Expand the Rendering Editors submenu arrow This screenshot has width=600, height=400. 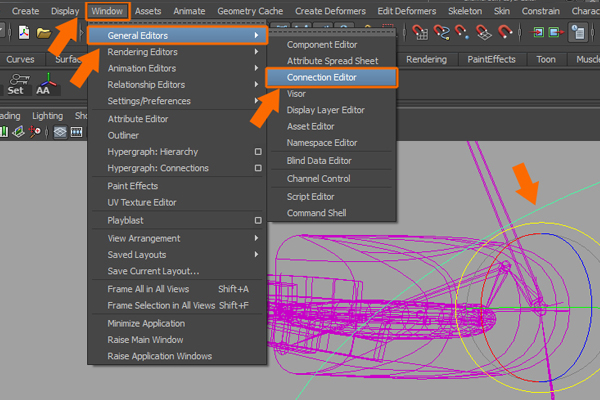256,52
